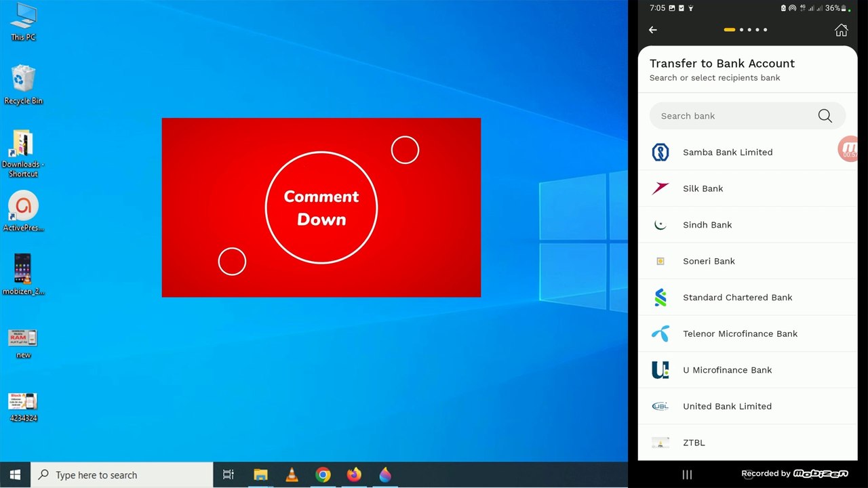Select the Soneri Bank logo
The height and width of the screenshot is (488, 868).
point(660,261)
